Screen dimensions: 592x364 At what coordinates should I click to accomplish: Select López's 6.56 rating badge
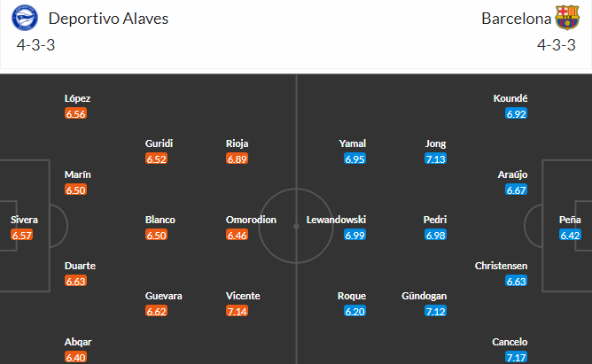click(75, 113)
